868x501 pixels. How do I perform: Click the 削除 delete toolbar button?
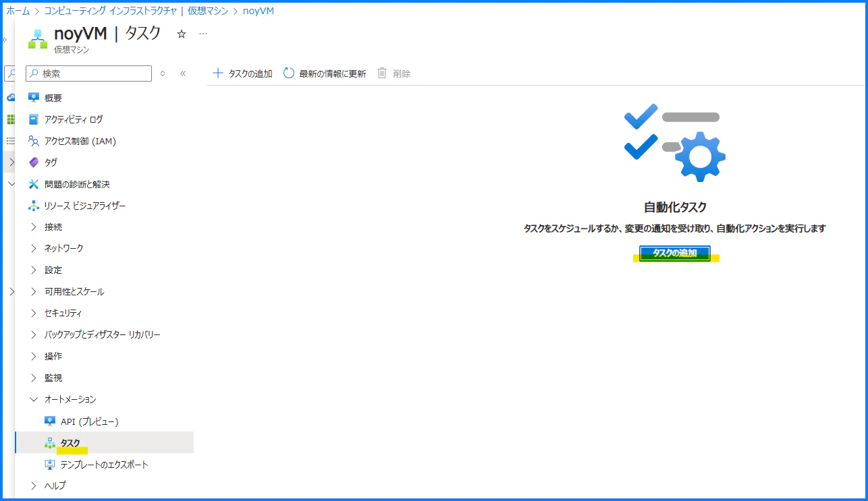point(394,73)
